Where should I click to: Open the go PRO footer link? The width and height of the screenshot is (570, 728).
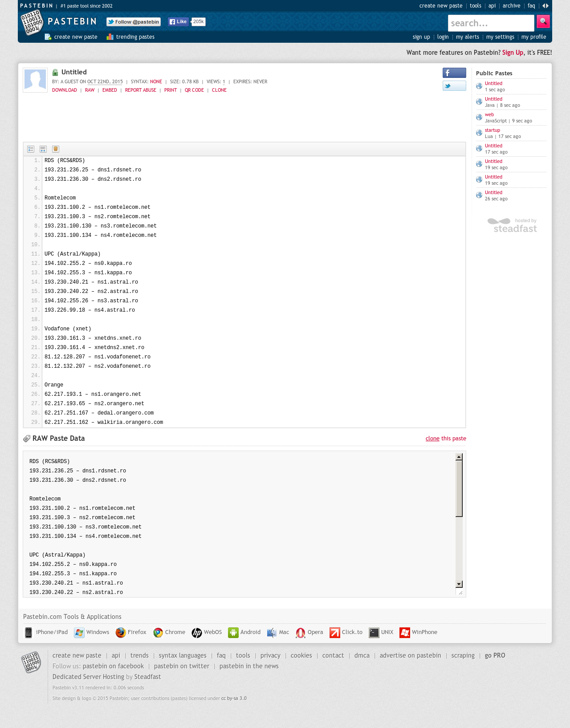(x=495, y=655)
